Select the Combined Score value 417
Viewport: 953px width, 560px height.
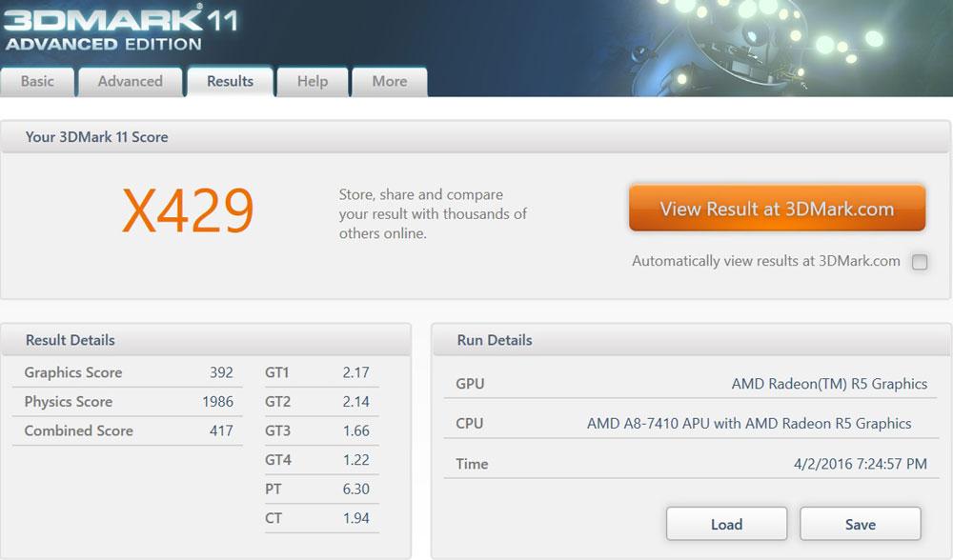[221, 430]
